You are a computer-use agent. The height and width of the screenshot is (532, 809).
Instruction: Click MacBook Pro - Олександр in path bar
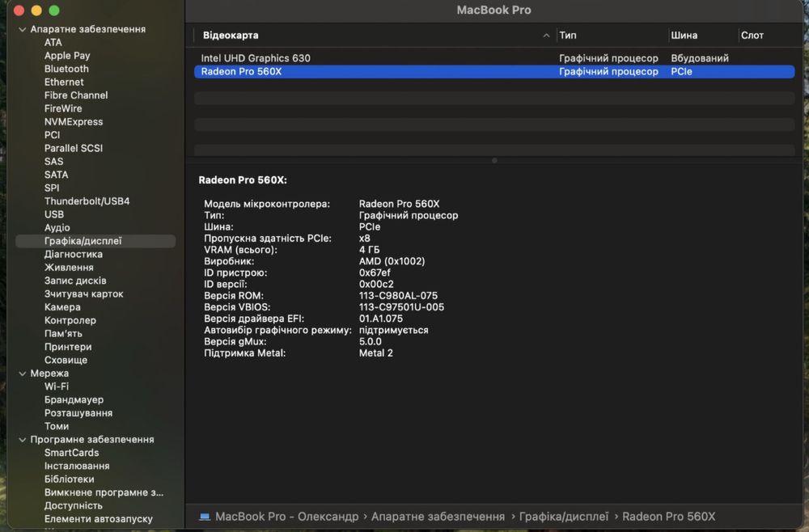(x=286, y=517)
